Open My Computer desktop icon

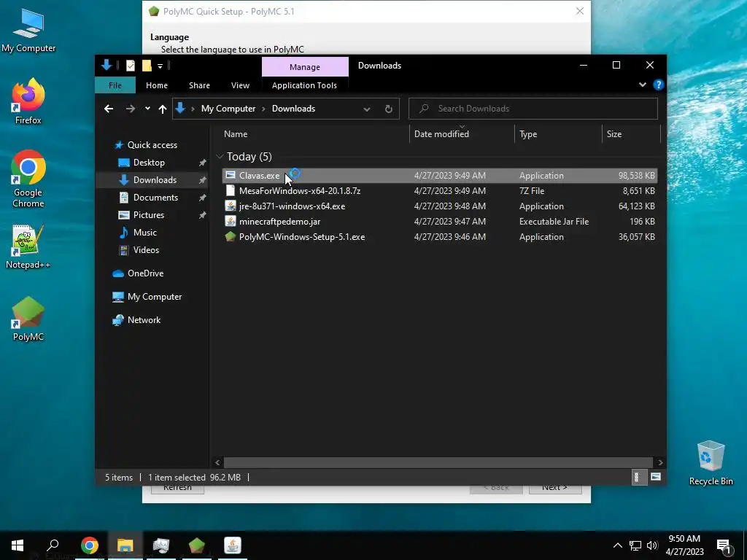tap(28, 31)
